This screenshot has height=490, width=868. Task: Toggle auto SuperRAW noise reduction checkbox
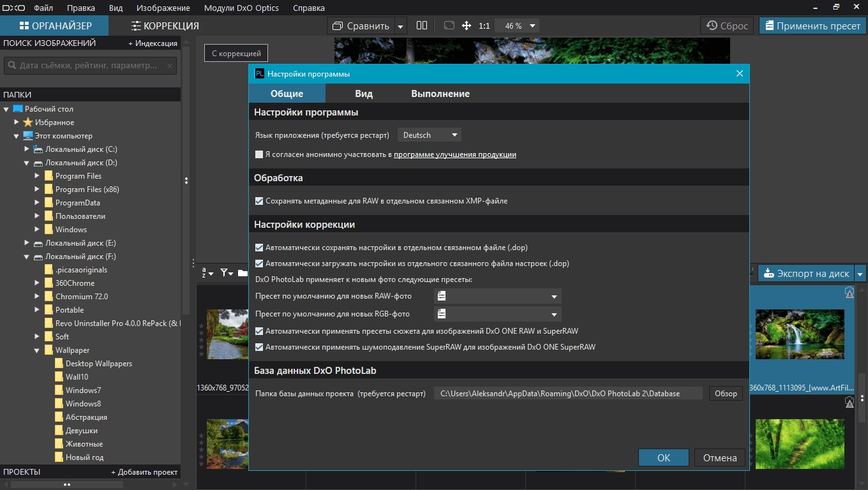coord(259,347)
